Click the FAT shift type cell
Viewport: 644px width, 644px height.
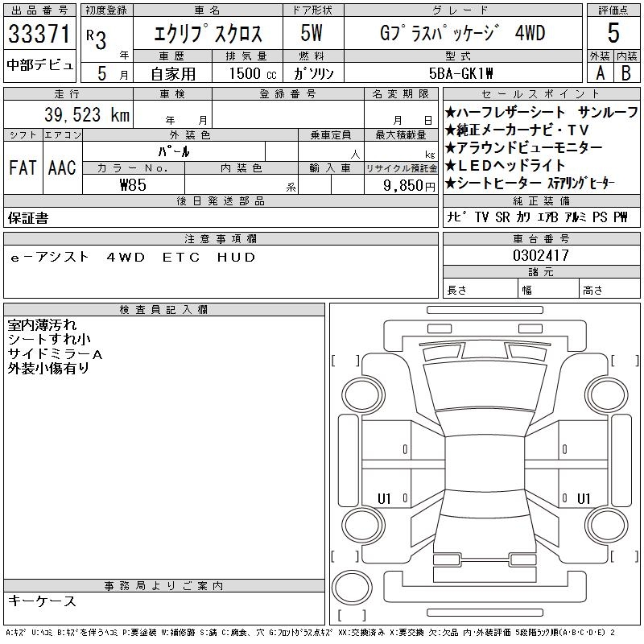(22, 167)
